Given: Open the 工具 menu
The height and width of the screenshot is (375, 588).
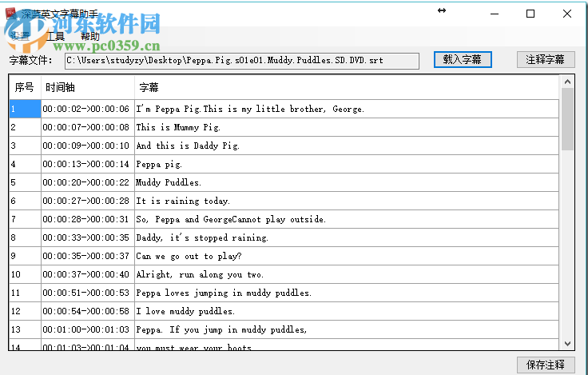Looking at the screenshot, I should click(x=55, y=36).
